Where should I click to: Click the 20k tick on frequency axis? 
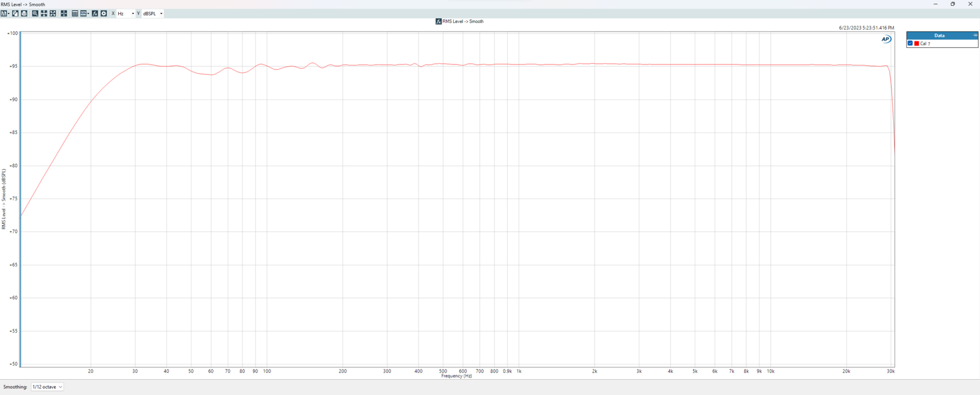[846, 372]
